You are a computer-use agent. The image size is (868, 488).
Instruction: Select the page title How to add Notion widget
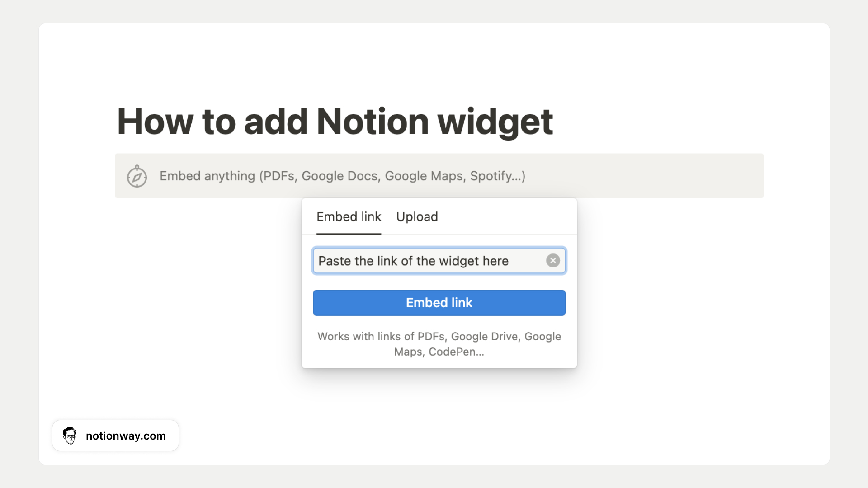click(x=335, y=121)
